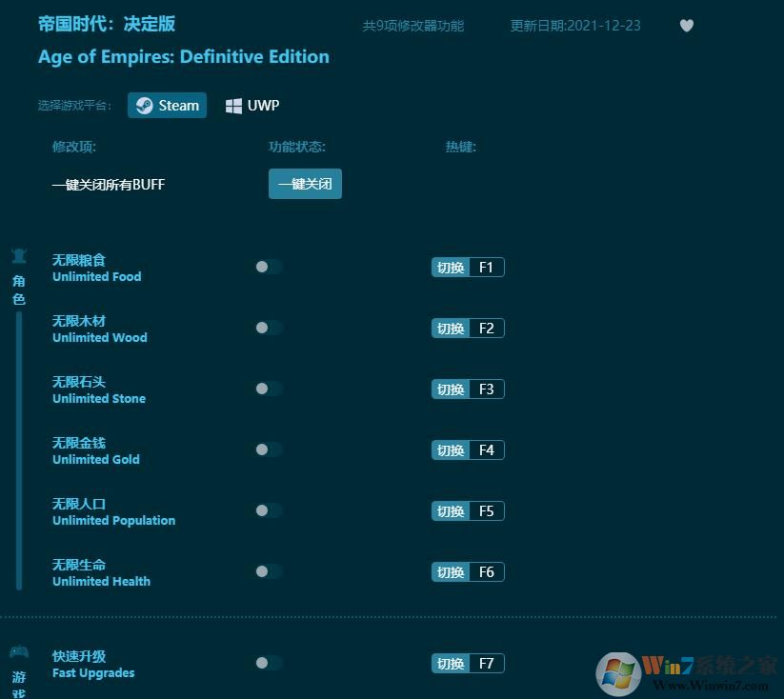Click the Steam logo icon
The width and height of the screenshot is (784, 699).
pyautogui.click(x=145, y=105)
